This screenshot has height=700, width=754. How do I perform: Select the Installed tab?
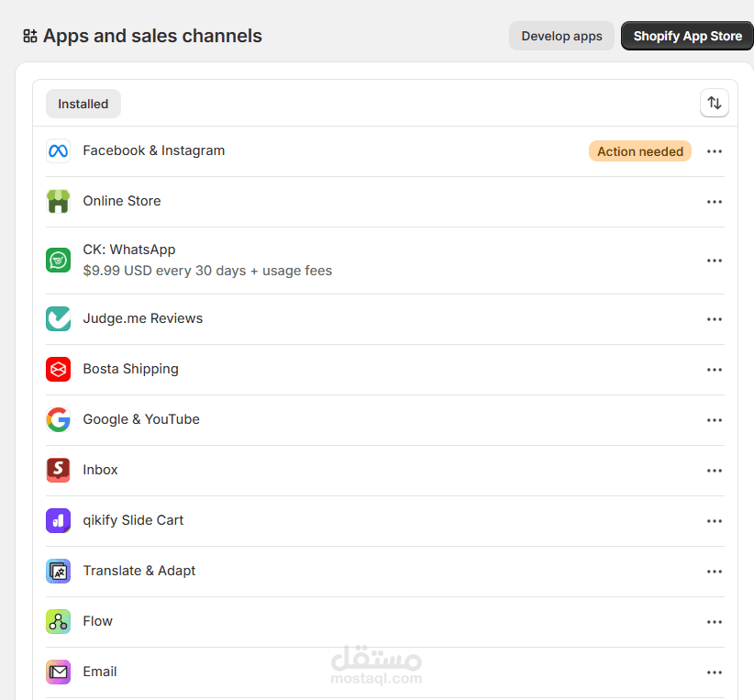pyautogui.click(x=83, y=104)
